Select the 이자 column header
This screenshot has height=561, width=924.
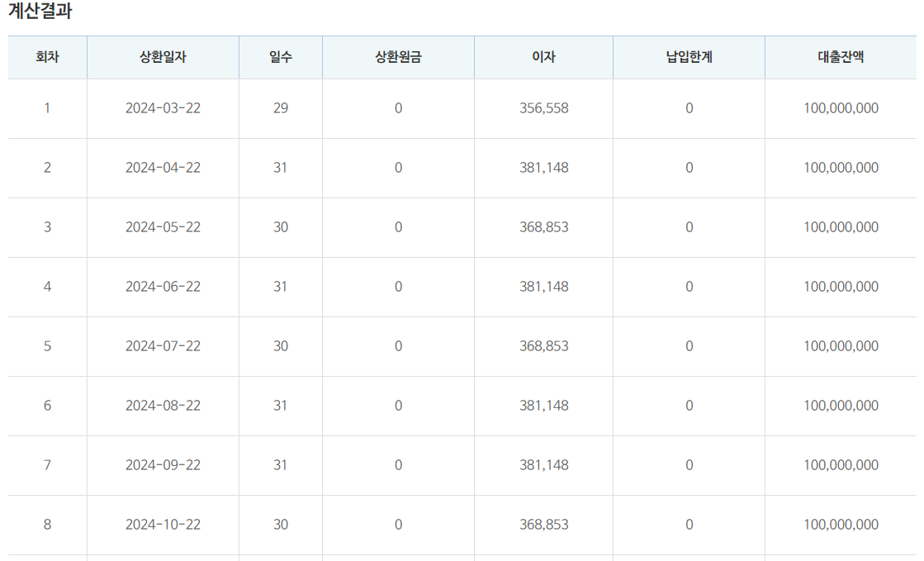click(543, 56)
